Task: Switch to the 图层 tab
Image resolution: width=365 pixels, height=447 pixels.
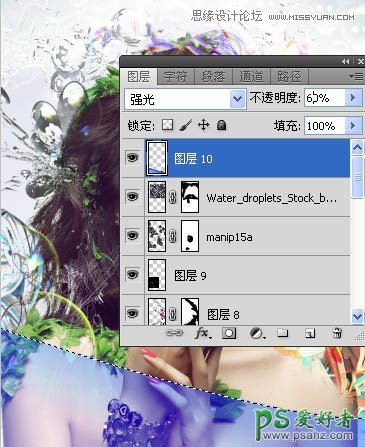Action: [139, 77]
